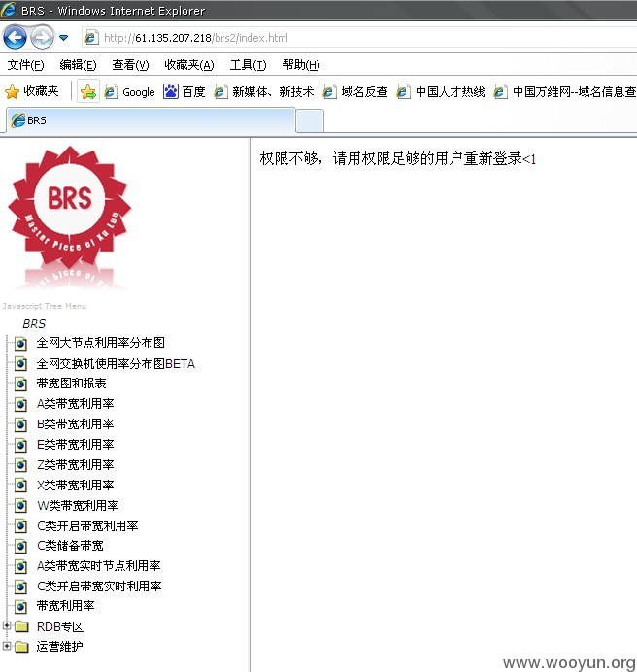Click icon beside B类带宽利用率
Screen dimensions: 637x672
click(20, 424)
